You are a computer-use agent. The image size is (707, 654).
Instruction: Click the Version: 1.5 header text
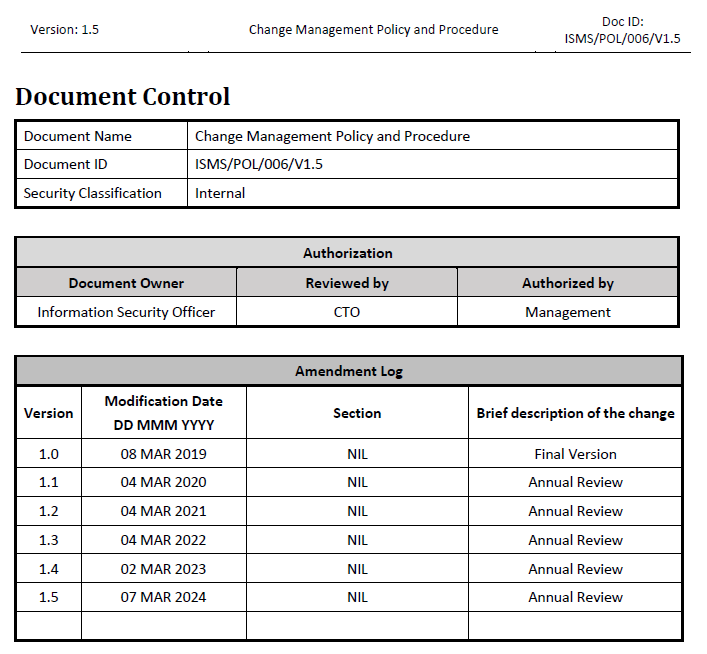click(65, 29)
